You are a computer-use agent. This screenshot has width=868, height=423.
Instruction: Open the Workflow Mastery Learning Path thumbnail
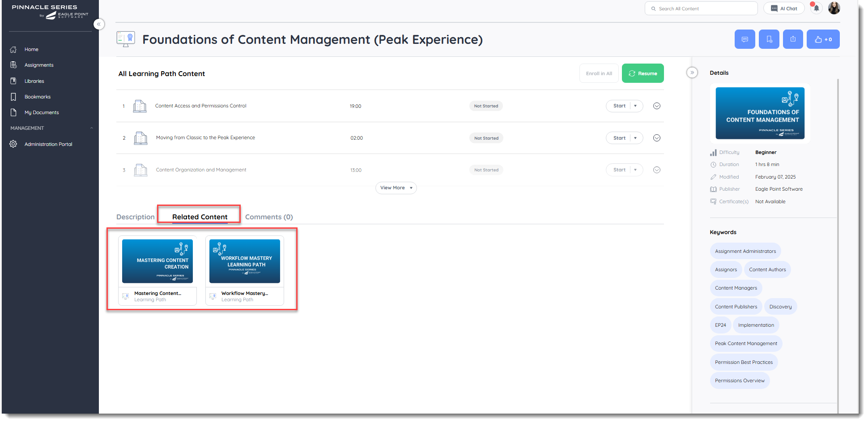(x=245, y=261)
